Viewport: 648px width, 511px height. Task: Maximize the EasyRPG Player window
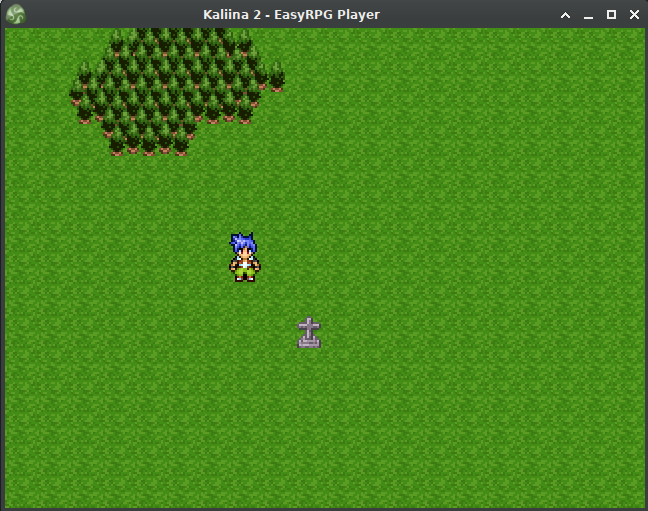click(x=611, y=15)
